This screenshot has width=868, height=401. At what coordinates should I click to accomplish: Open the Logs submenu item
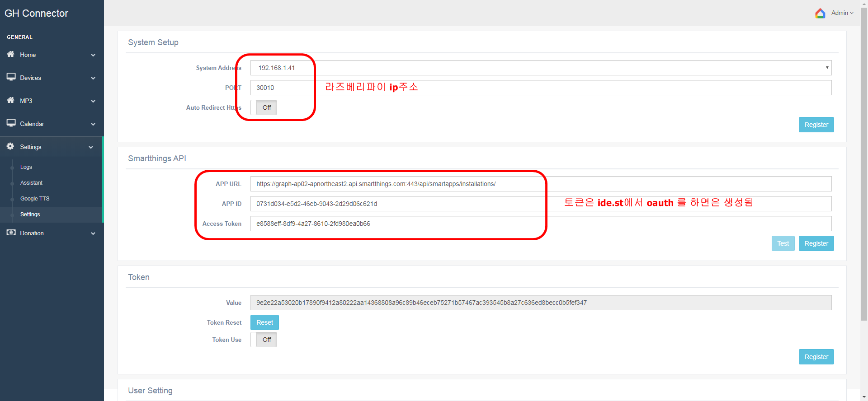(26, 167)
